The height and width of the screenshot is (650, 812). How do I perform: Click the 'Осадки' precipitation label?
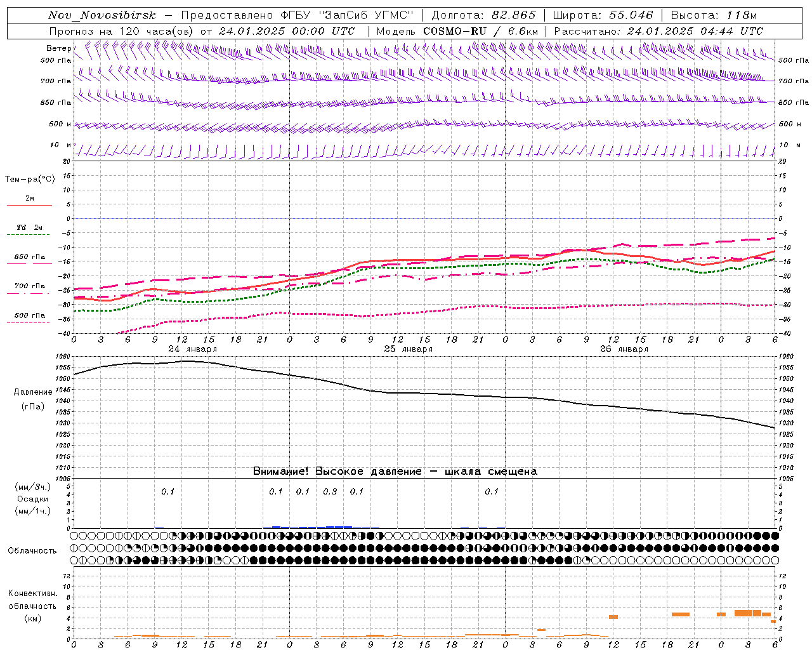click(33, 499)
